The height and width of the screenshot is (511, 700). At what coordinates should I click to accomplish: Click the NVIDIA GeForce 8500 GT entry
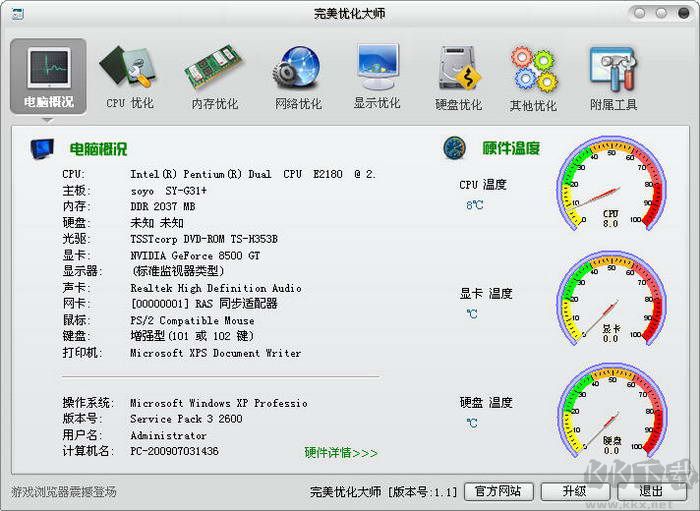click(193, 255)
